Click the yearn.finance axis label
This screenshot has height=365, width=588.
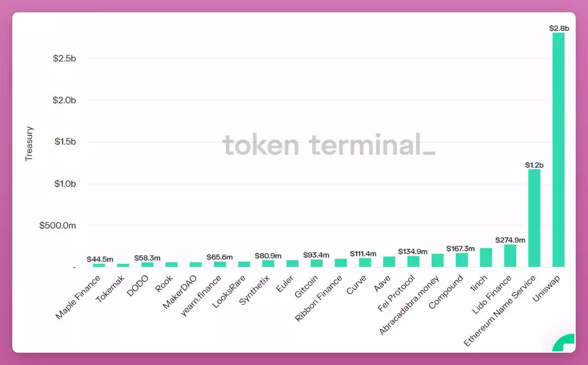pyautogui.click(x=200, y=296)
